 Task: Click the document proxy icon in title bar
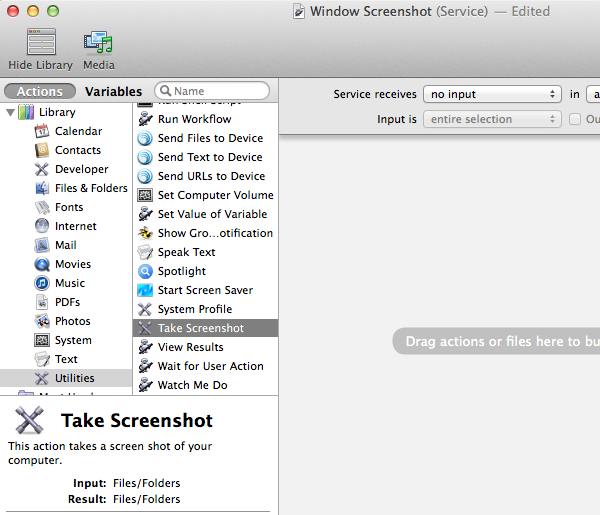click(299, 11)
